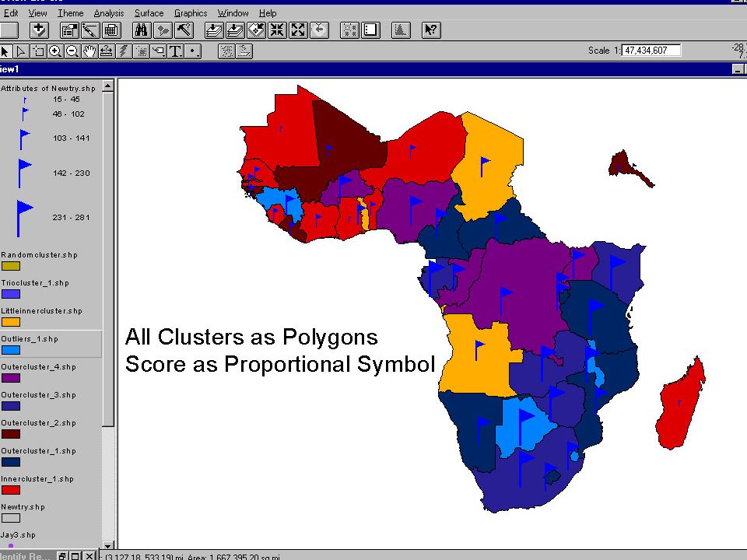Click the Clear Selected Features button

(x=370, y=30)
